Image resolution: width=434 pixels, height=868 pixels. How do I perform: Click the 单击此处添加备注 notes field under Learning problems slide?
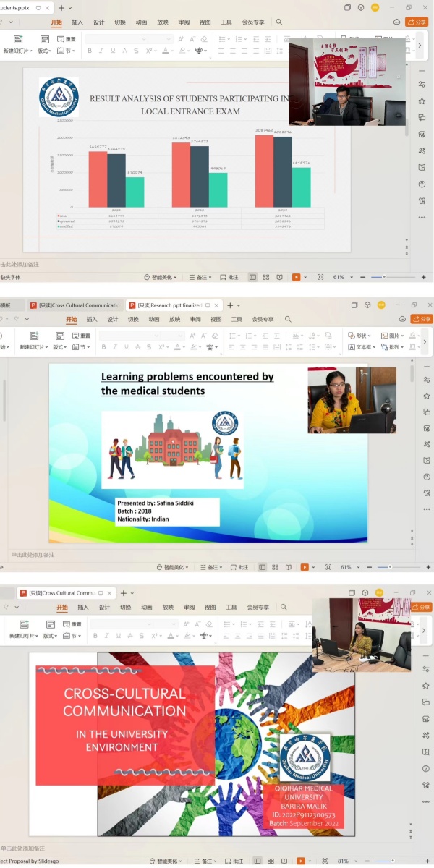click(x=33, y=555)
